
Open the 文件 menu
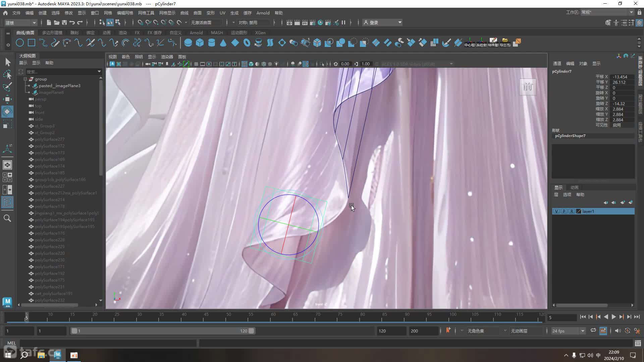(x=16, y=13)
